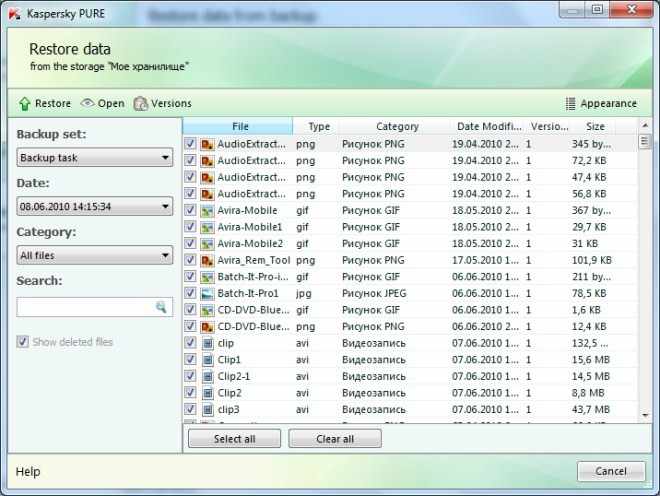
Task: Uncheck the Batch-It-Pro1 checkbox
Action: [x=190, y=293]
